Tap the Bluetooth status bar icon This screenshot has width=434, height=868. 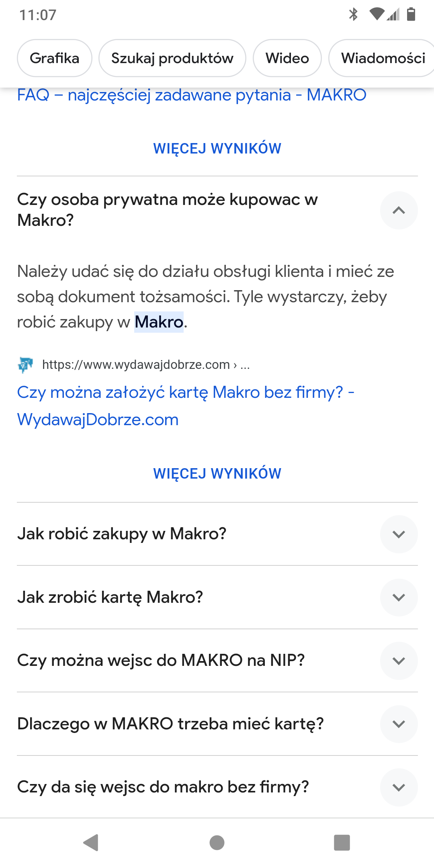(353, 14)
